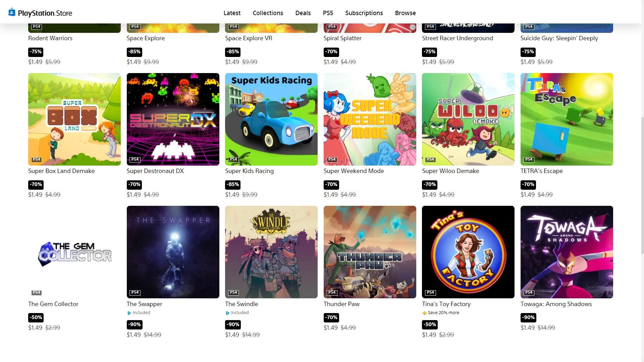Open the Latest menu item

pos(232,13)
